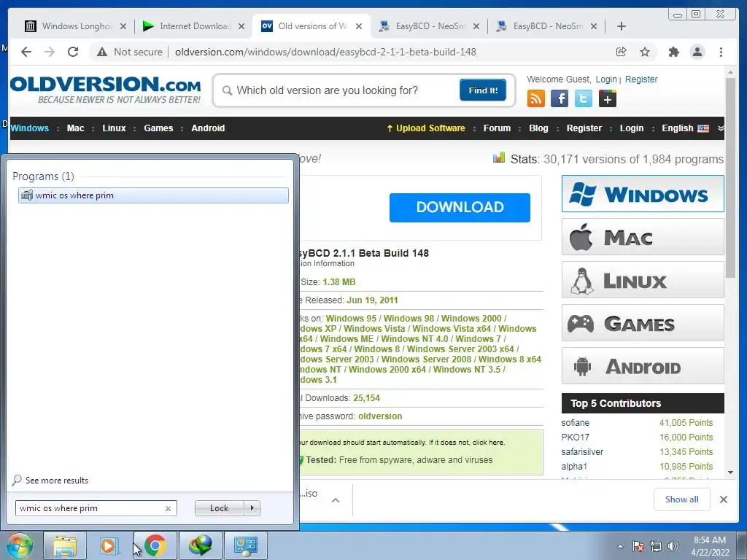
Task: Click the Twitter icon on oldversion.com
Action: pyautogui.click(x=583, y=98)
